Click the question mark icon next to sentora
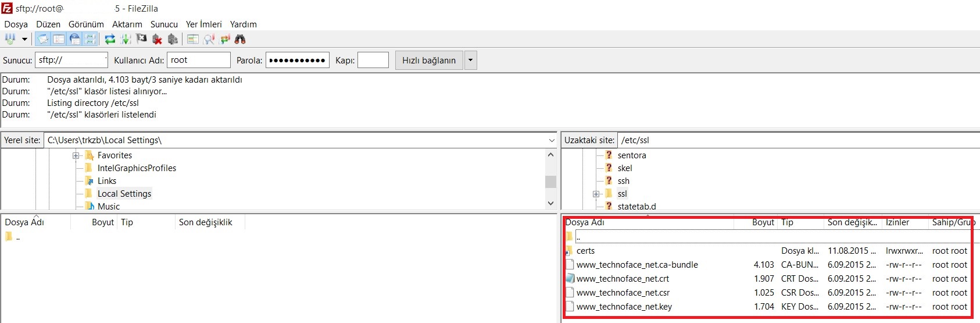980x323 pixels. pos(609,155)
